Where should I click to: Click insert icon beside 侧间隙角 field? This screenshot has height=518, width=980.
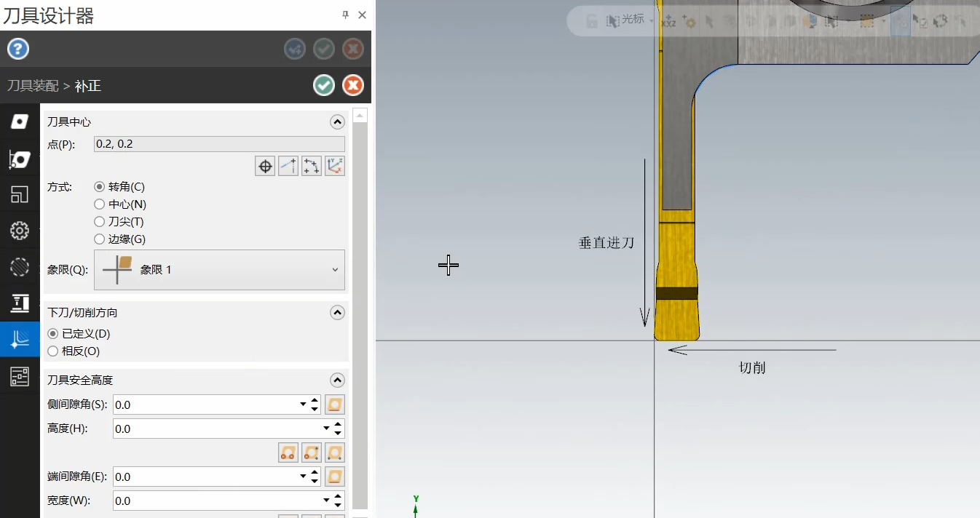click(x=335, y=405)
